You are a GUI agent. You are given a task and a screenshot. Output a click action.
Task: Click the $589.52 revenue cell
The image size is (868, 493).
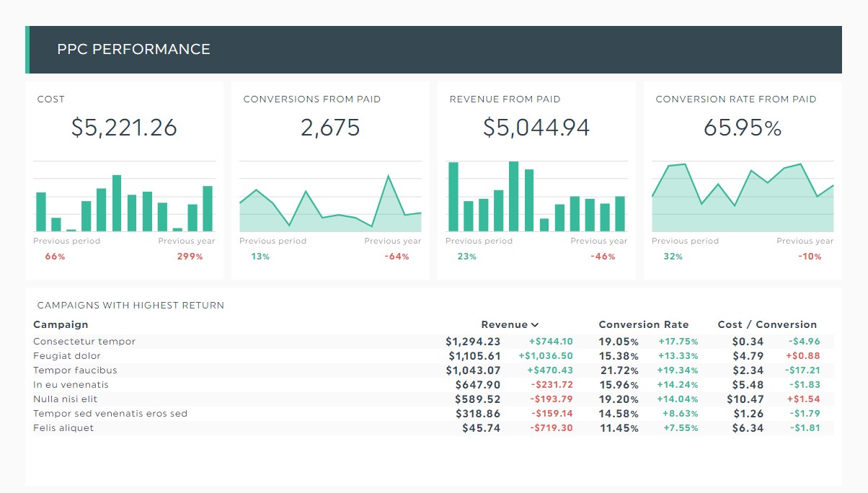pos(478,399)
